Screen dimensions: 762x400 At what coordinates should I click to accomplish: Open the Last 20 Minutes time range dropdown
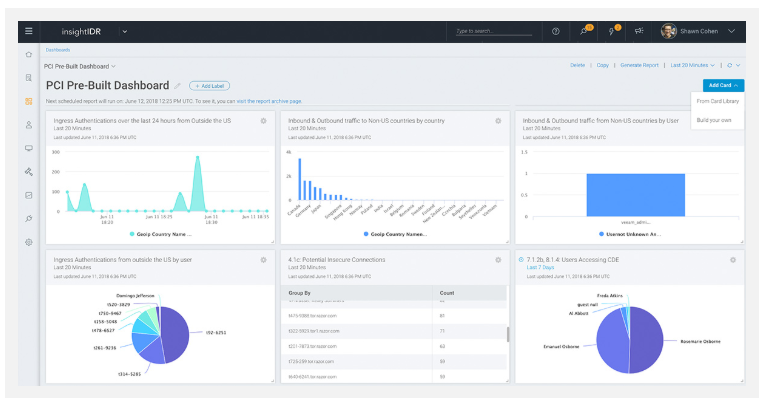(x=692, y=65)
